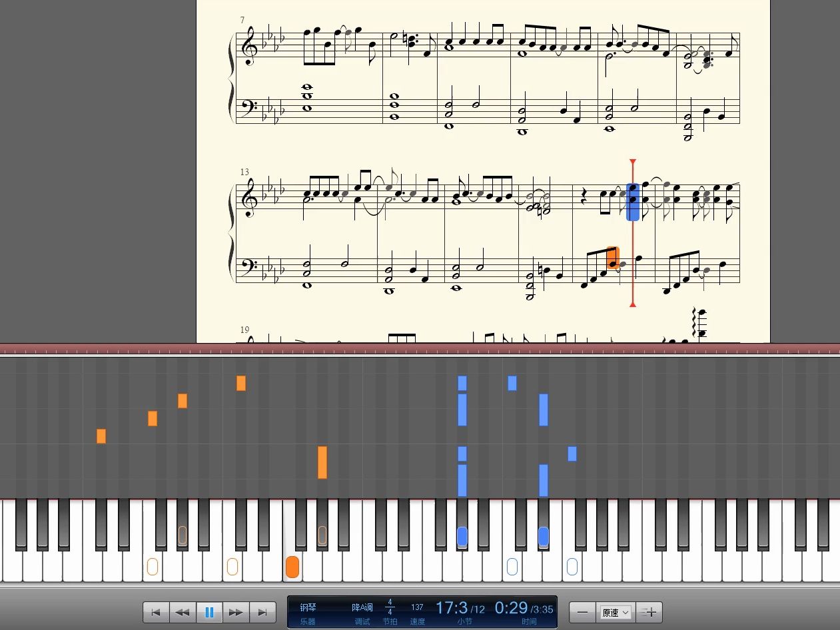Skip to the end of song
Screen dimensions: 840x630
(x=262, y=612)
